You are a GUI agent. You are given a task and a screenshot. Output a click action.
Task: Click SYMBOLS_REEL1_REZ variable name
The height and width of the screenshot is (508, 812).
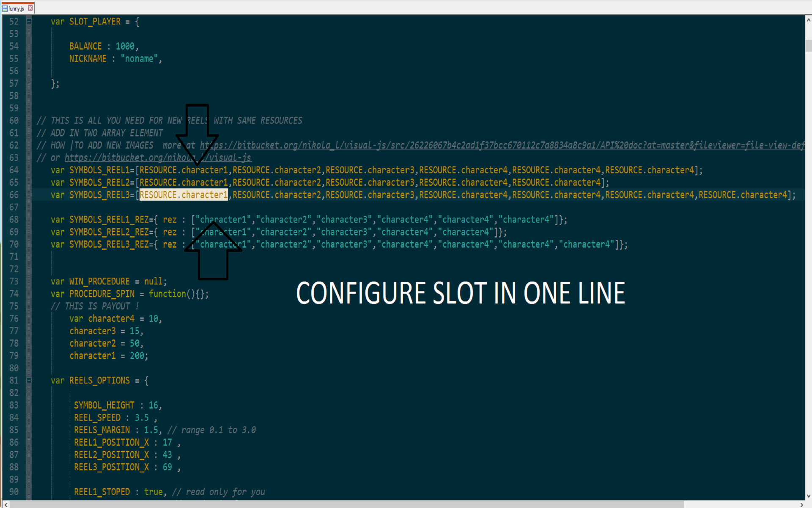pyautogui.click(x=109, y=220)
